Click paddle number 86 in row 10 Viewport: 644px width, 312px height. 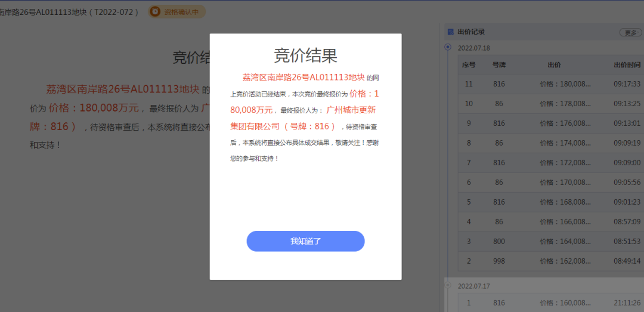tap(499, 104)
